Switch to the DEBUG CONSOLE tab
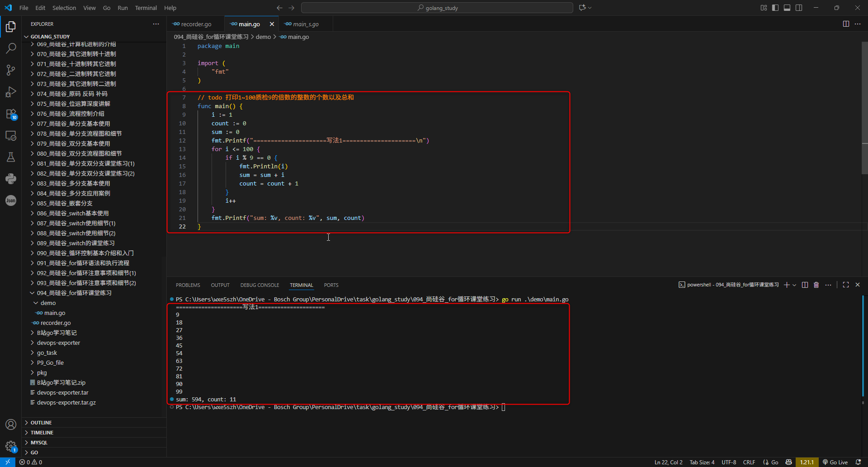Image resolution: width=868 pixels, height=467 pixels. (260, 285)
